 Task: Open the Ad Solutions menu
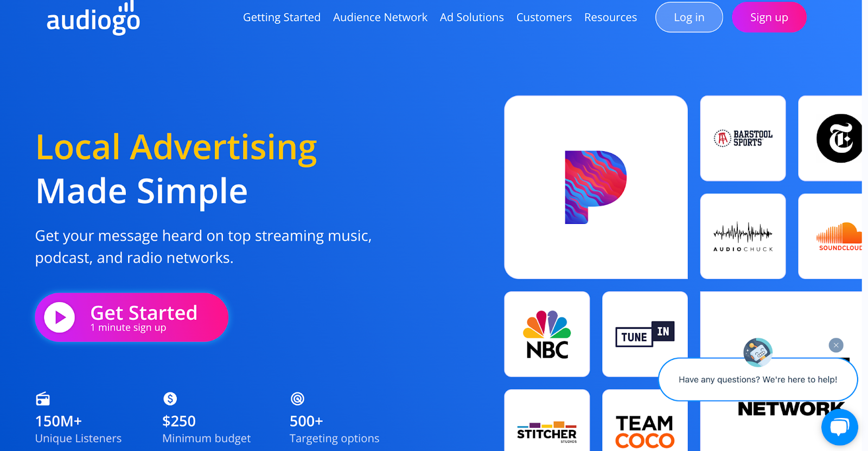coord(472,17)
